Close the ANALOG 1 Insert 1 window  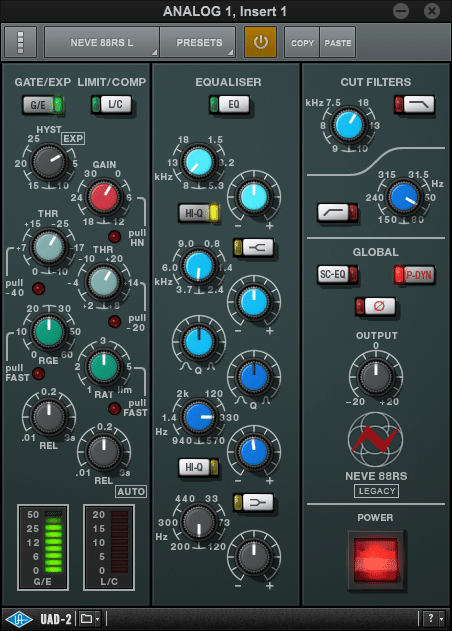click(432, 11)
